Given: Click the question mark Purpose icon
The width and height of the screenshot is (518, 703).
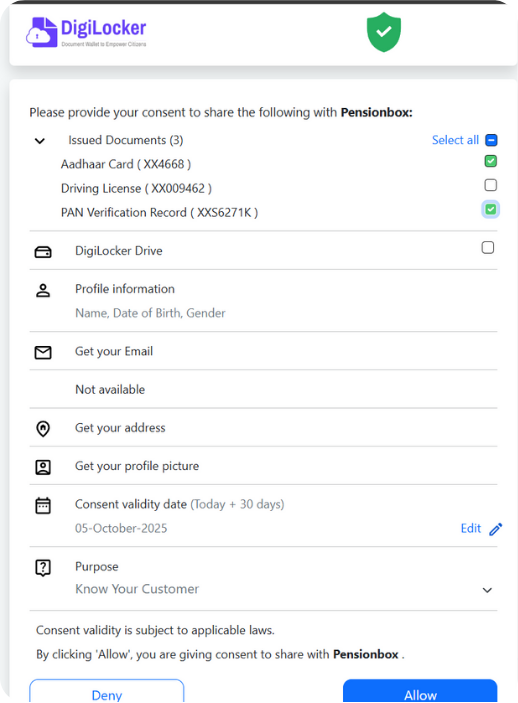Looking at the screenshot, I should (x=43, y=568).
